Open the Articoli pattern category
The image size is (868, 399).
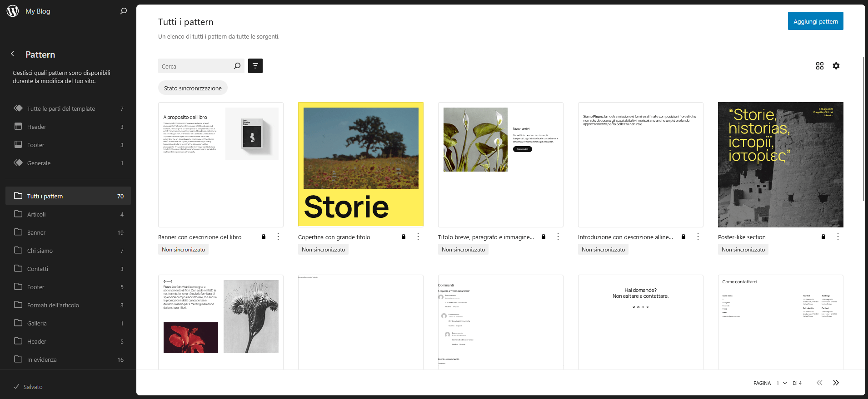click(68, 214)
